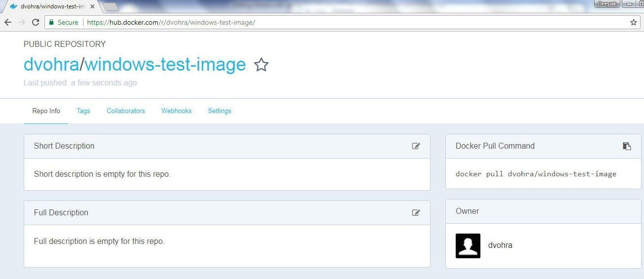Click the green Secure padlock icon
644x279 pixels.
pyautogui.click(x=51, y=22)
